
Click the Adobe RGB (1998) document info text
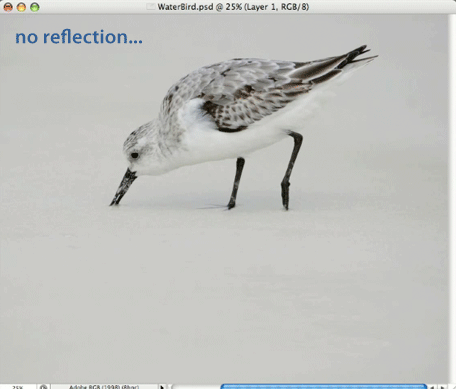pos(104,388)
